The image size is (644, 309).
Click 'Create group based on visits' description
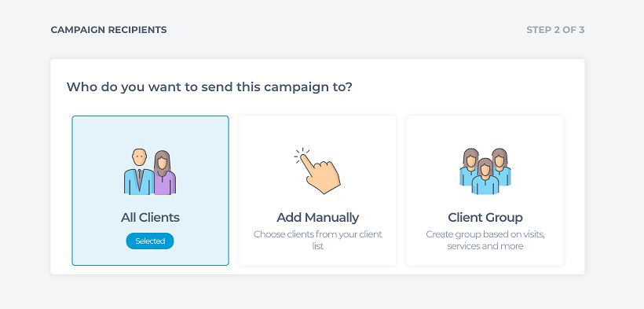click(485, 241)
